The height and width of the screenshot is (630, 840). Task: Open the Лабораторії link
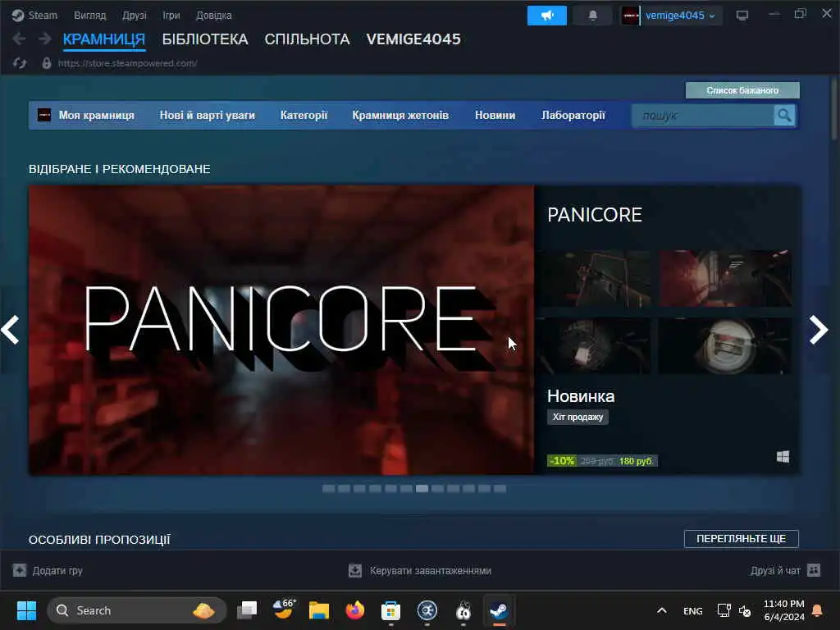coord(573,115)
